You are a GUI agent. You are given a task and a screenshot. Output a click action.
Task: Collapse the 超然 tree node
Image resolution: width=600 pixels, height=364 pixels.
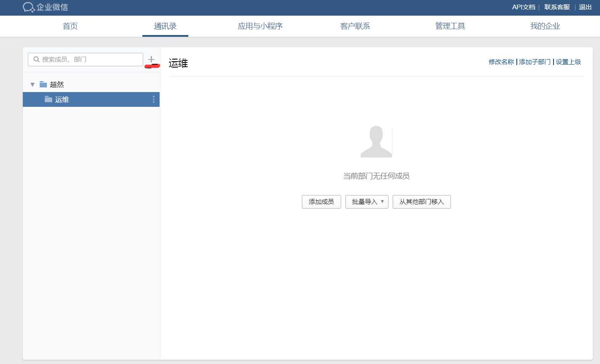(x=33, y=84)
